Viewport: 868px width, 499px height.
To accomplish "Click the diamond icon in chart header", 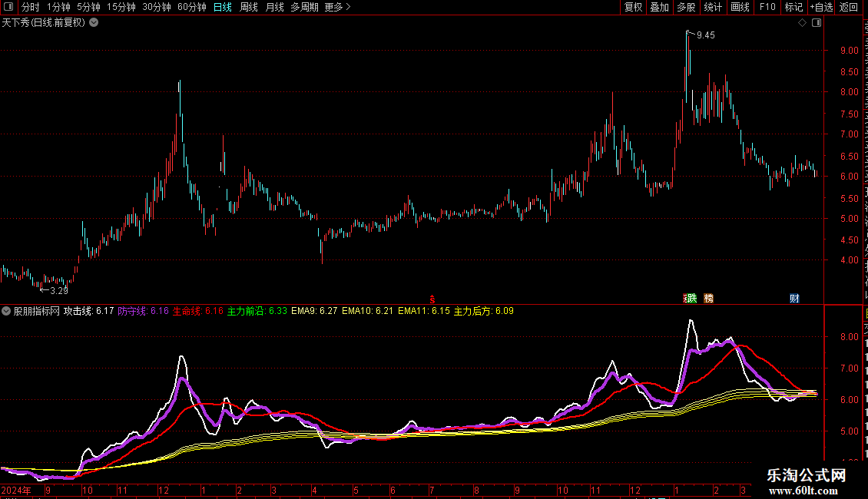I will click(802, 23).
